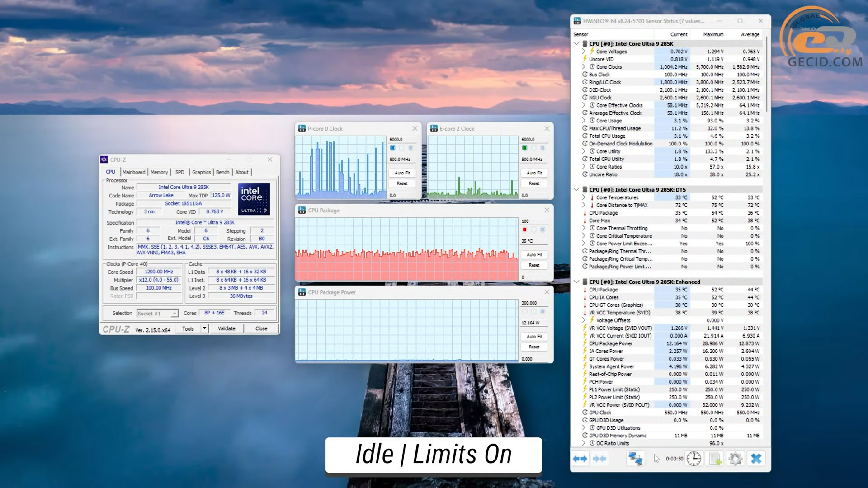868x488 pixels.
Task: Click the icon beside Total CPU Usage
Action: pyautogui.click(x=585, y=136)
